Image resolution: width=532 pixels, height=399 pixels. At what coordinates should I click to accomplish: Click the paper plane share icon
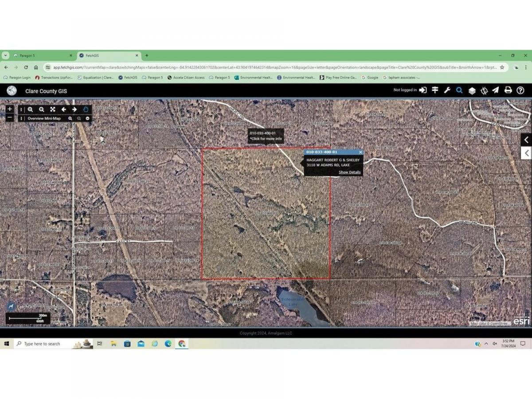tap(496, 90)
